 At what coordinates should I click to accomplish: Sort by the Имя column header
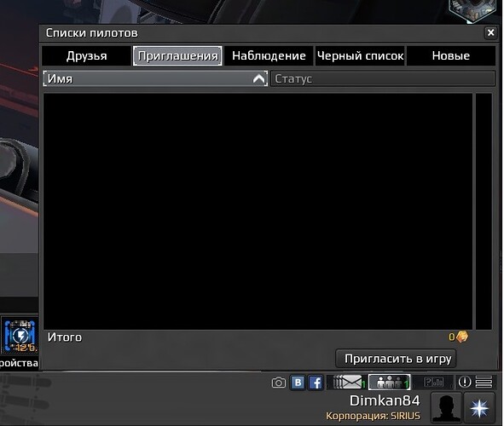pos(155,78)
